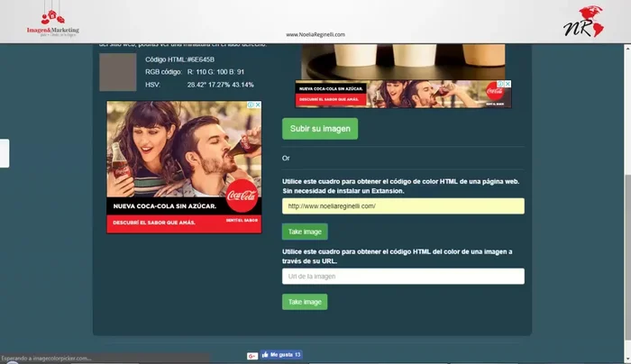Click Take image below the image URL field
Image resolution: width=631 pixels, height=364 pixels.
tap(305, 302)
